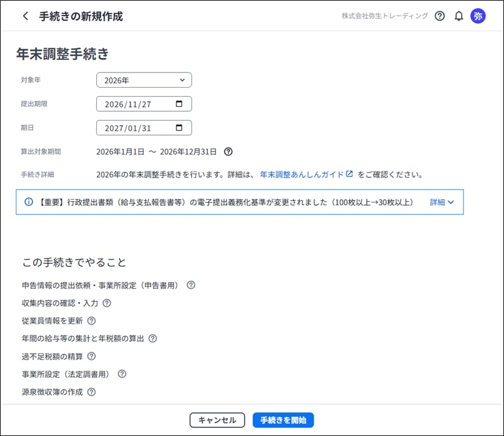Show help for 年間の給与等の集計と年税額の算出
The image size is (504, 436).
coord(153,338)
